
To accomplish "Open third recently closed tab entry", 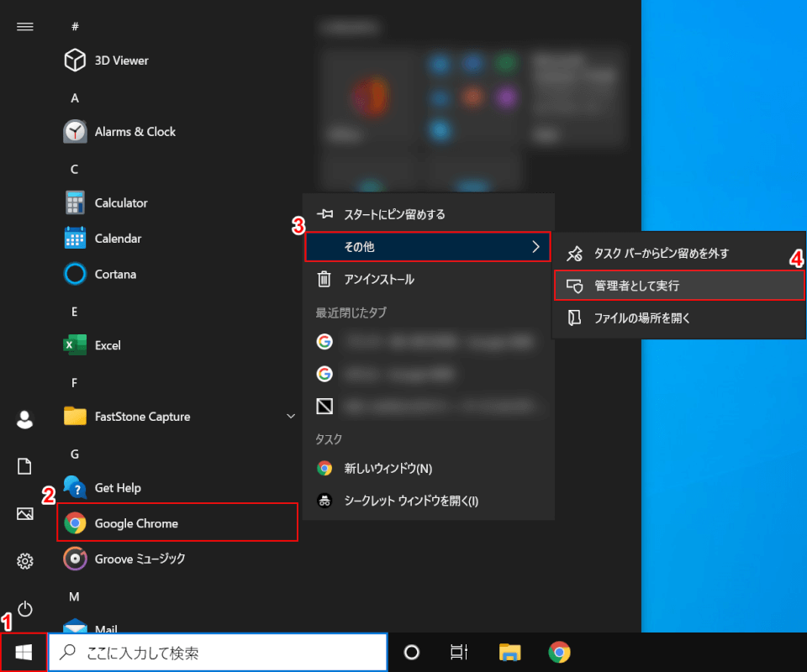I will click(428, 407).
